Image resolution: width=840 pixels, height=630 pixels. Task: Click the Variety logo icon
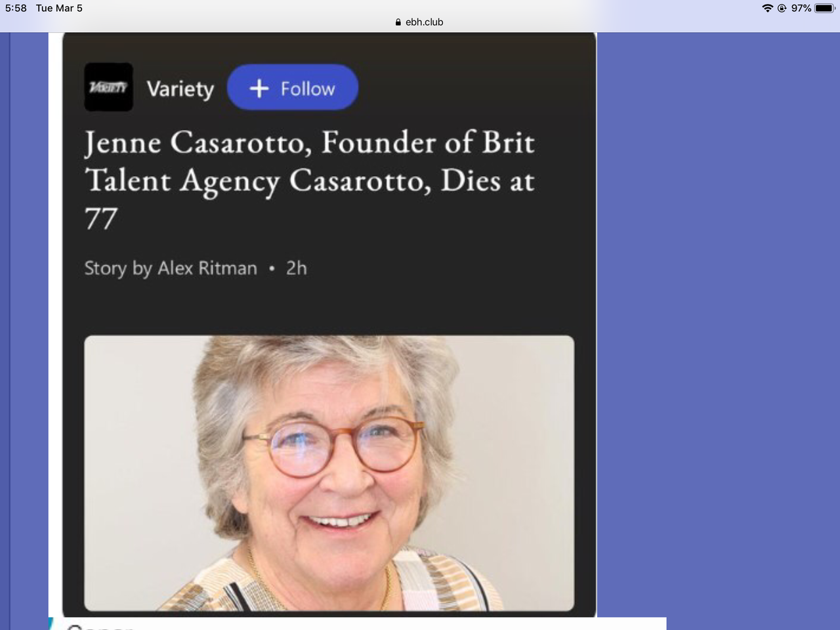tap(109, 87)
